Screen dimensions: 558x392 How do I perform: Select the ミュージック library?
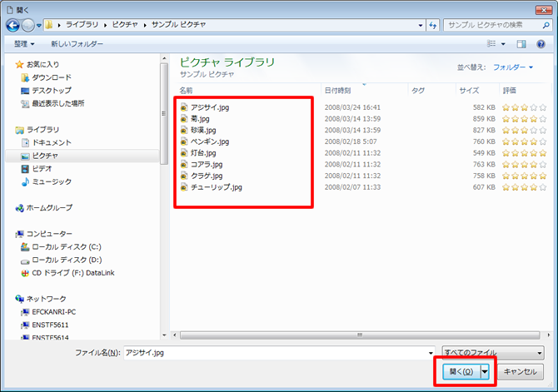click(x=51, y=181)
